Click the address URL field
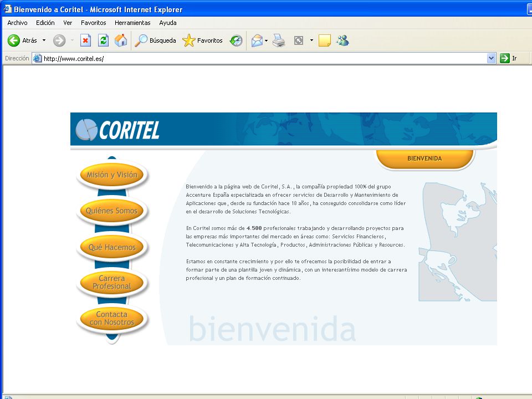Screen dimensions: 532x399 point(265,58)
